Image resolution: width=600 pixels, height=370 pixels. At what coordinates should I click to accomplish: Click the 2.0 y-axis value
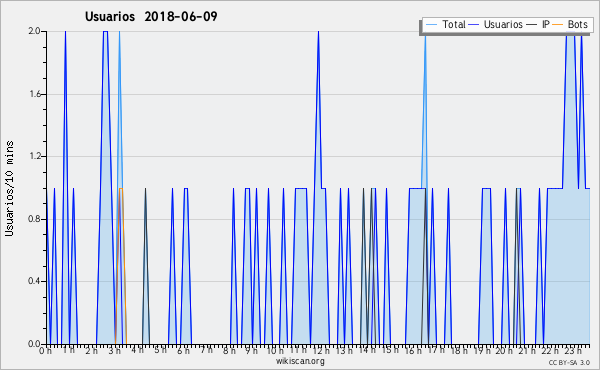click(x=35, y=31)
